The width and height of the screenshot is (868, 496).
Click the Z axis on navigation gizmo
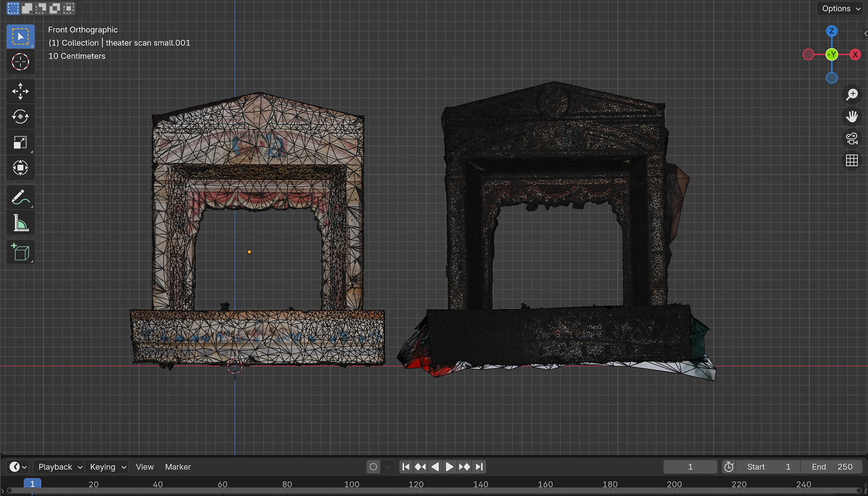coord(832,31)
